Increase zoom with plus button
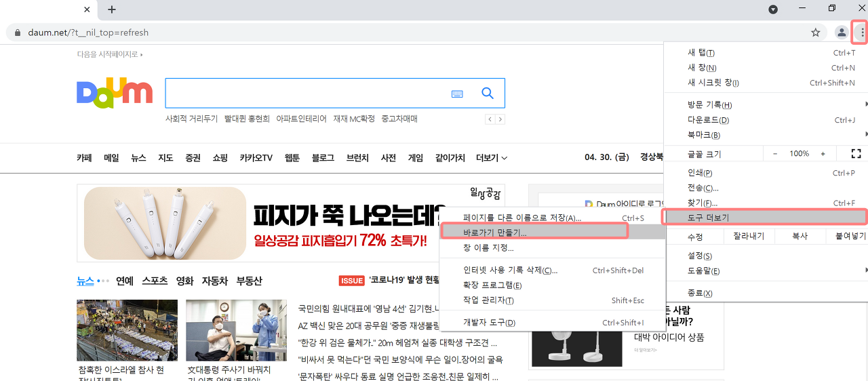 point(823,154)
